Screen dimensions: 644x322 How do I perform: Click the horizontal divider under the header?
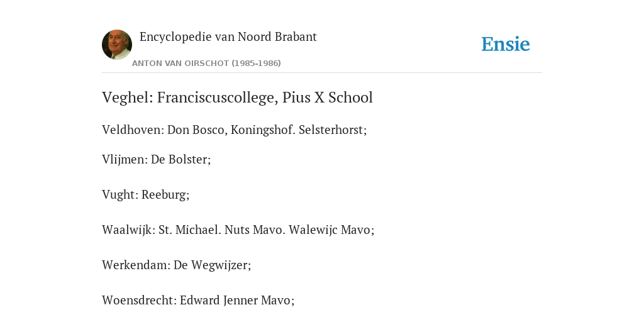point(322,73)
